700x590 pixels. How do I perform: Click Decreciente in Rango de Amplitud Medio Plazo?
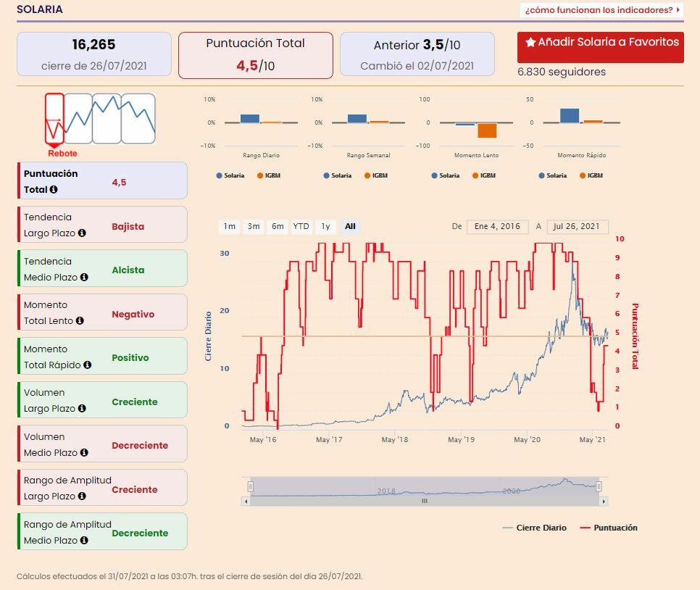(x=140, y=533)
